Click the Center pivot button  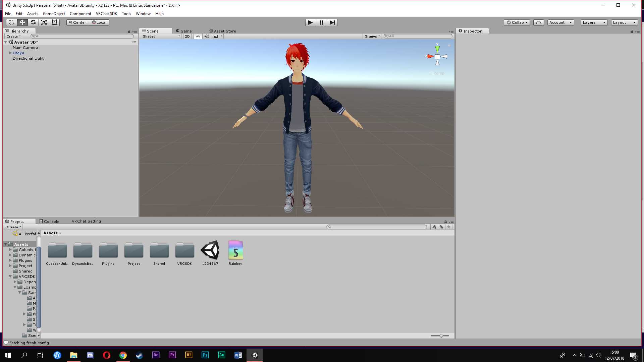[77, 22]
